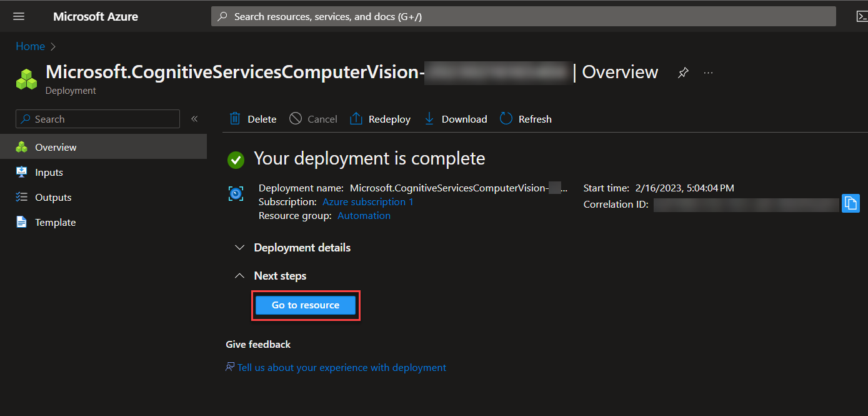The width and height of the screenshot is (868, 416).
Task: Open the Inputs page
Action: pos(49,173)
